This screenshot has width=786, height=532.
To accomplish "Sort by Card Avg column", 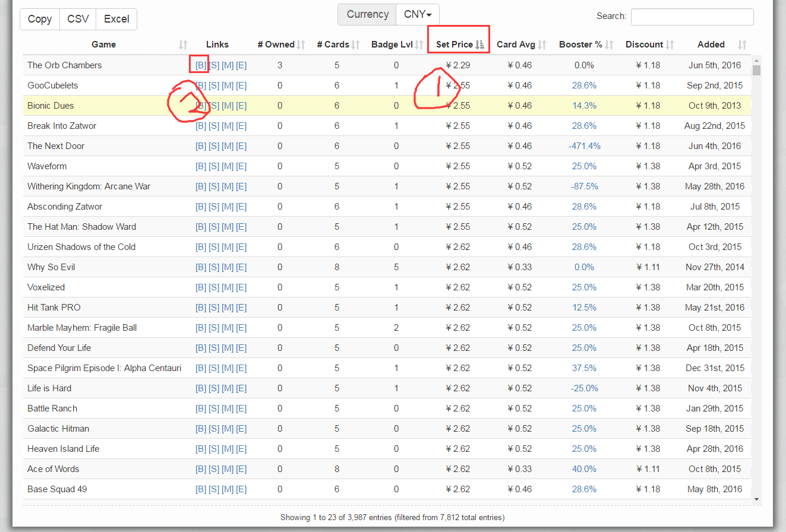I will [521, 45].
